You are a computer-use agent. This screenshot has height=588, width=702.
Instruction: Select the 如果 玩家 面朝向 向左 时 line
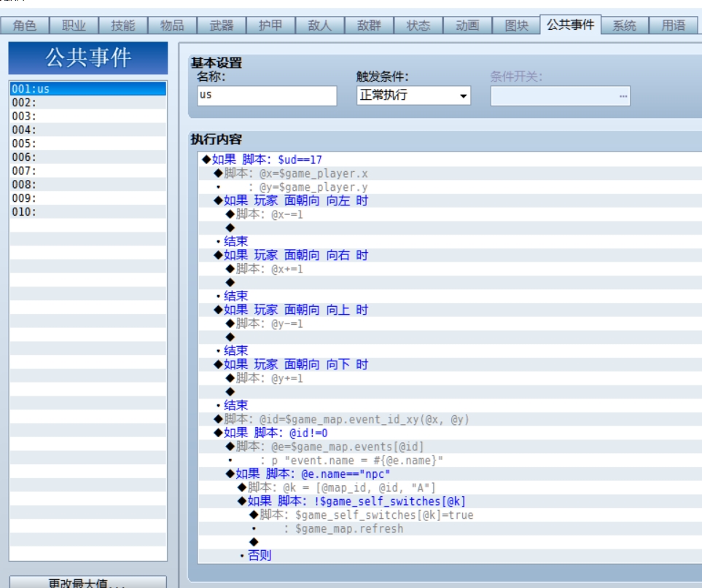coord(450,200)
